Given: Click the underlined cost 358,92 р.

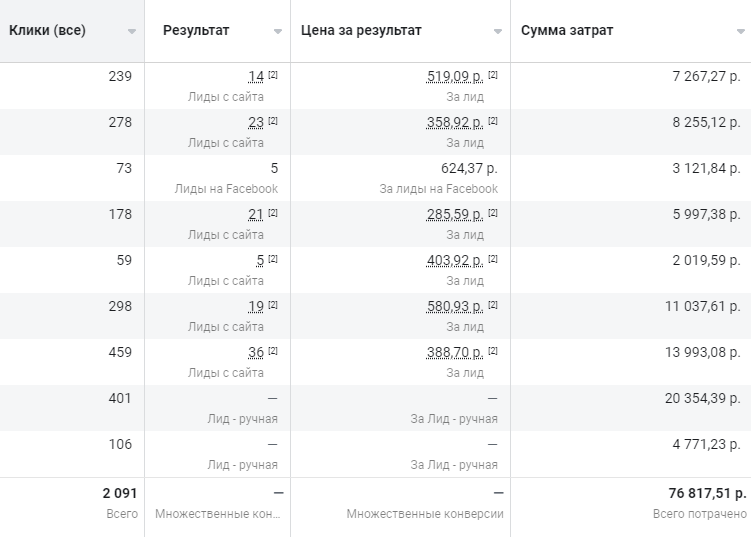Looking at the screenshot, I should (x=455, y=122).
